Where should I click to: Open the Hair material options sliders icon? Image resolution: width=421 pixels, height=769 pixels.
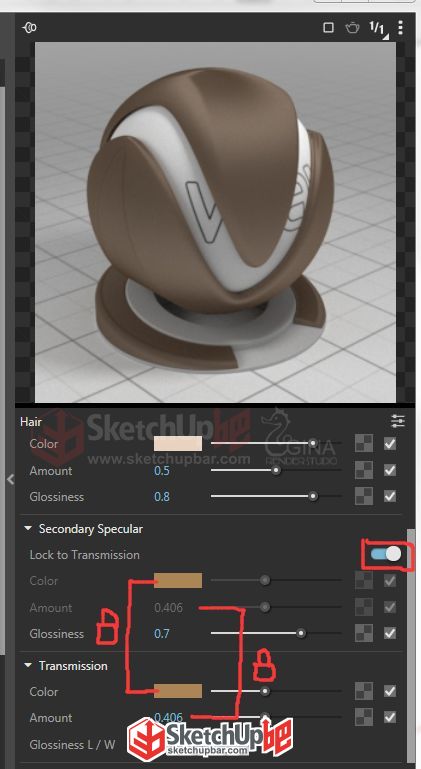(398, 421)
